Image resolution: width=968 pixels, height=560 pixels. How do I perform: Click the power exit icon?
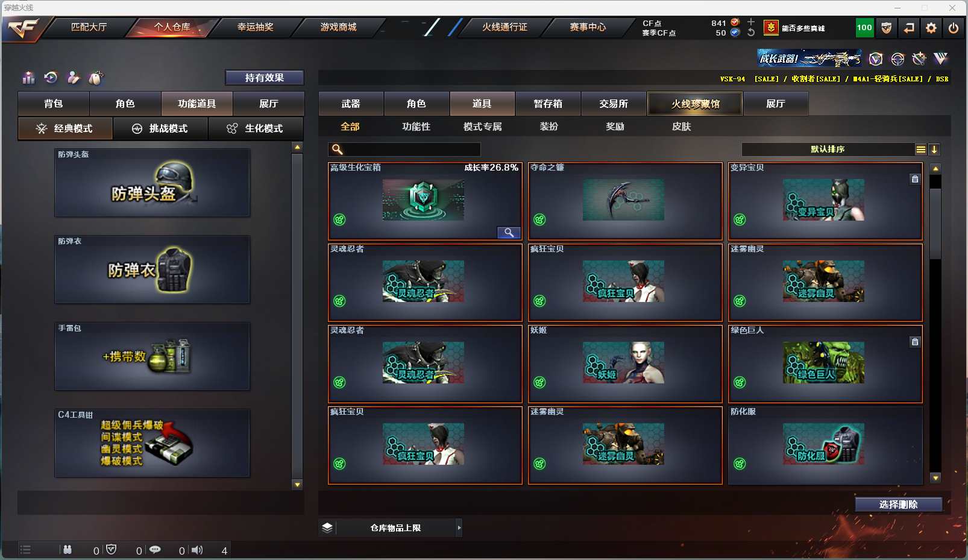pyautogui.click(x=954, y=28)
